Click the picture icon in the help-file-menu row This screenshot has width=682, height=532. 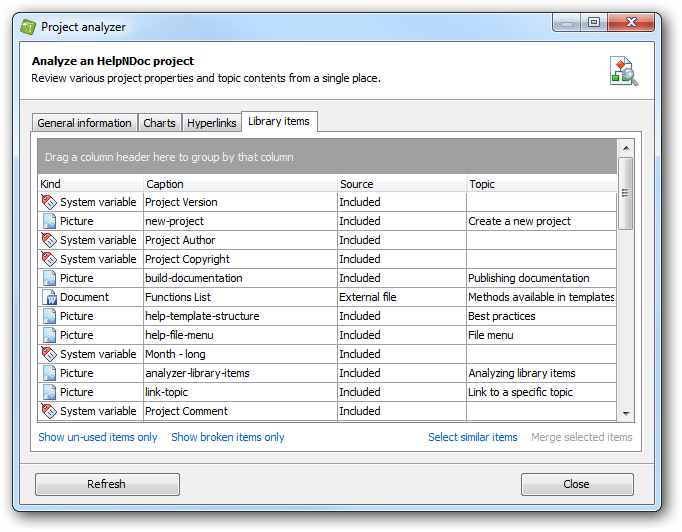[49, 335]
